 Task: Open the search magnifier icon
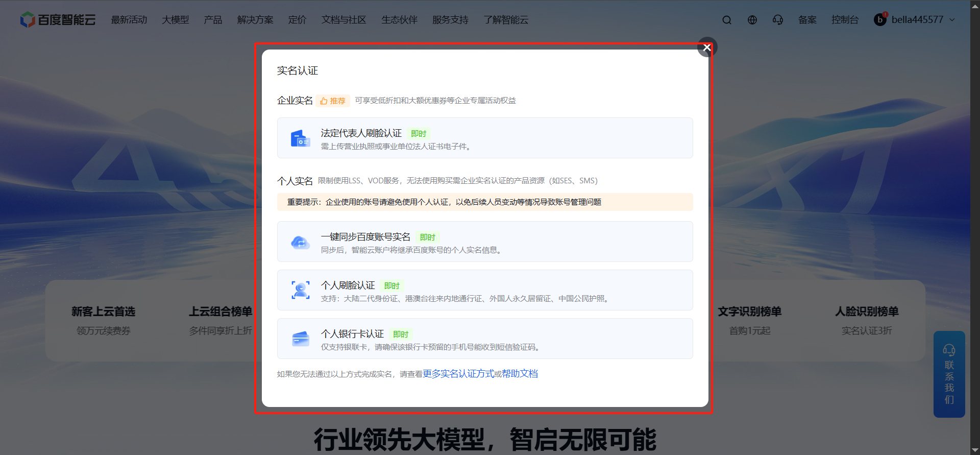727,20
